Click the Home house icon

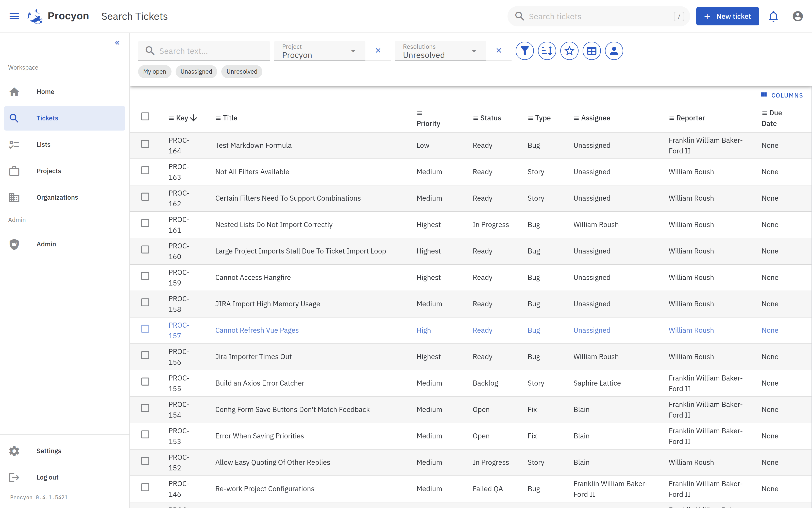pos(14,92)
